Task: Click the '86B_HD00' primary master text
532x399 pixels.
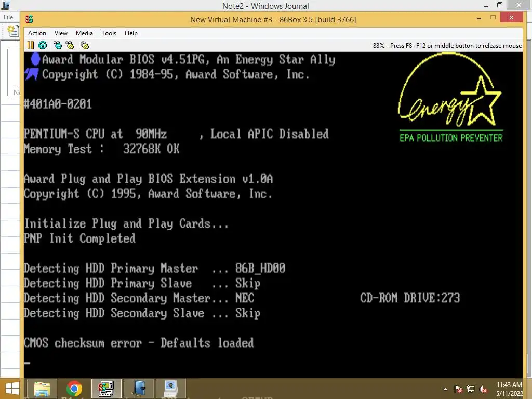Action: click(260, 268)
